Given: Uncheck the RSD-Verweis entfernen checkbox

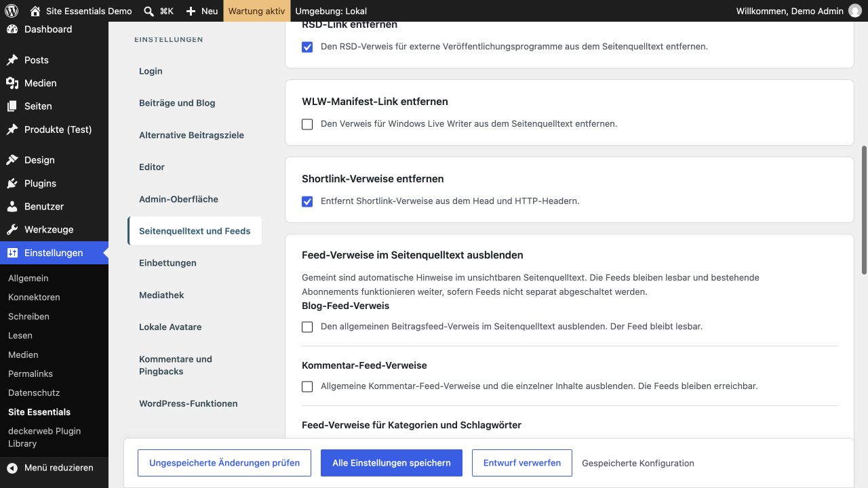Looking at the screenshot, I should click(x=307, y=47).
